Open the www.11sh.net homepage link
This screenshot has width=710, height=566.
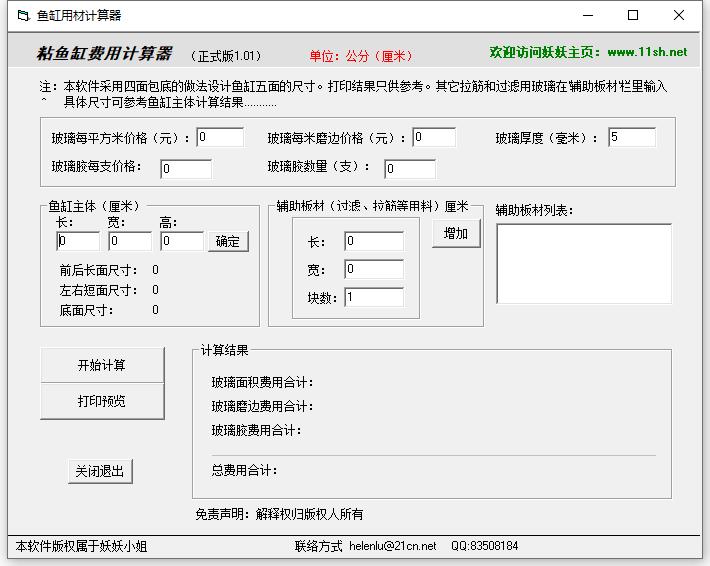click(647, 52)
